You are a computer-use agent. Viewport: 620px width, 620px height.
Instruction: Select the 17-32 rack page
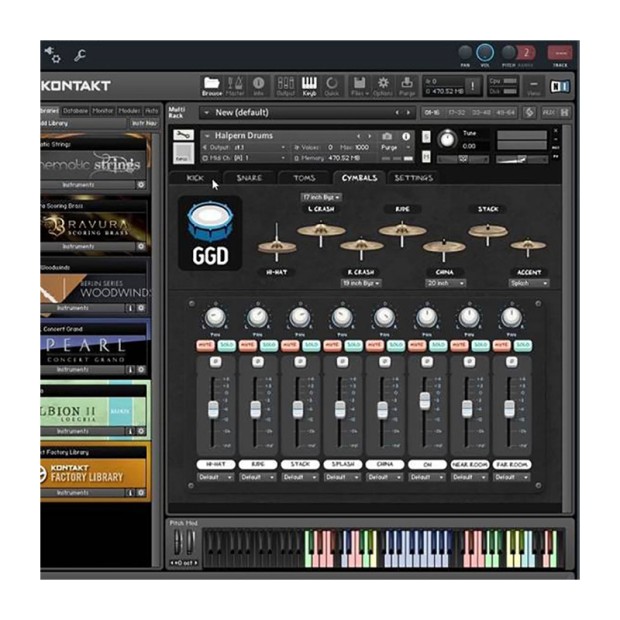pos(456,113)
